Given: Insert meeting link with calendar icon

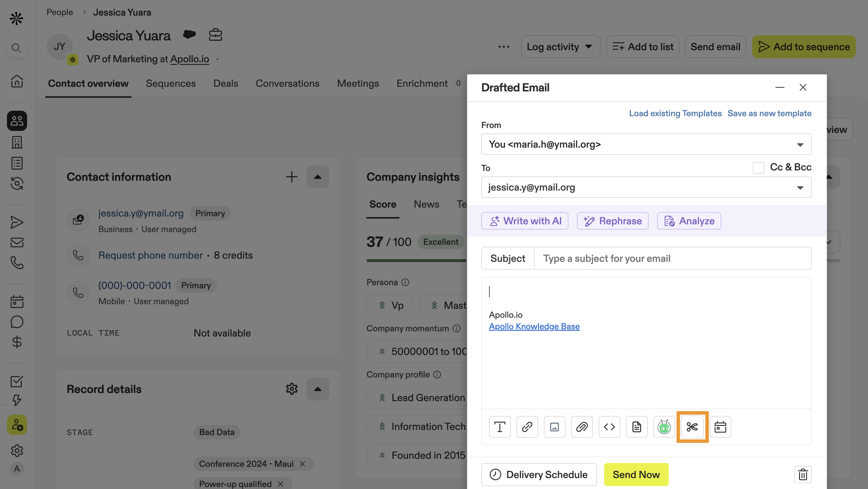Looking at the screenshot, I should point(720,427).
